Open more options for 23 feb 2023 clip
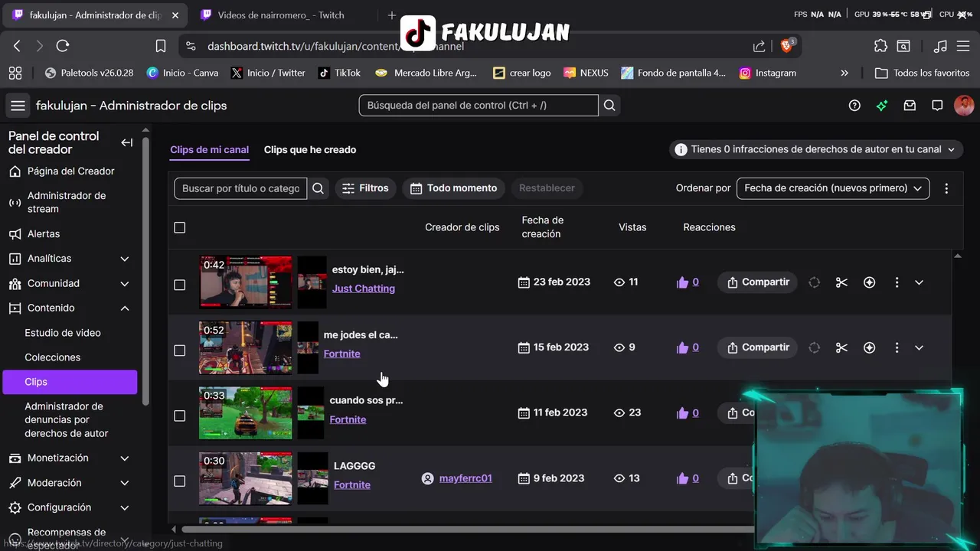 coord(897,282)
